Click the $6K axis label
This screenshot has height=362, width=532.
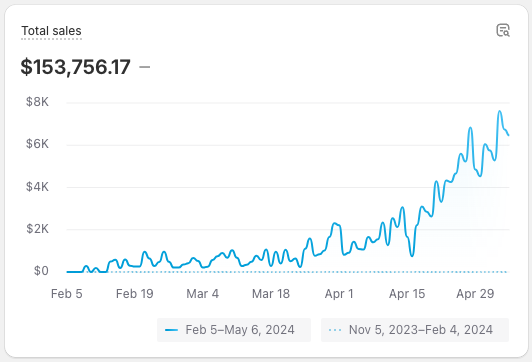coord(37,144)
